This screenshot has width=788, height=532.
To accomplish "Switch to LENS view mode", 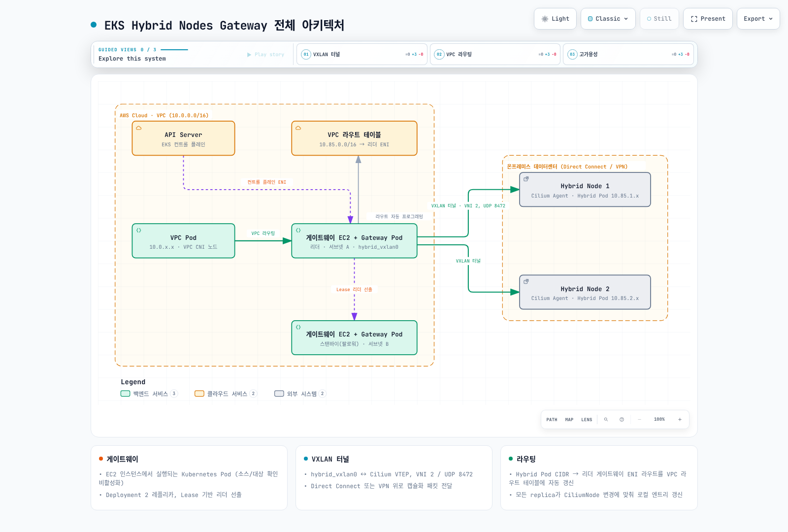I will pyautogui.click(x=587, y=420).
